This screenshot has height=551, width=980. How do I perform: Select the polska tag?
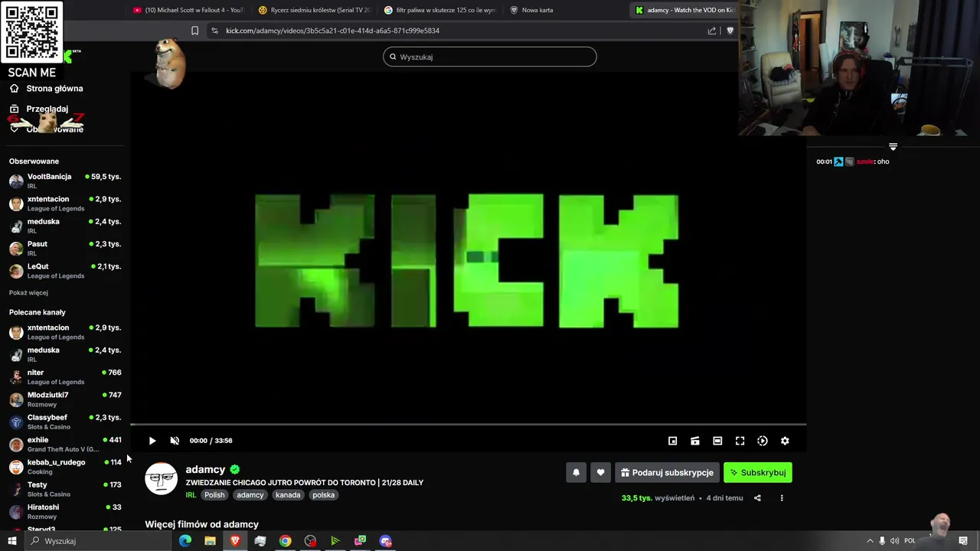click(323, 495)
